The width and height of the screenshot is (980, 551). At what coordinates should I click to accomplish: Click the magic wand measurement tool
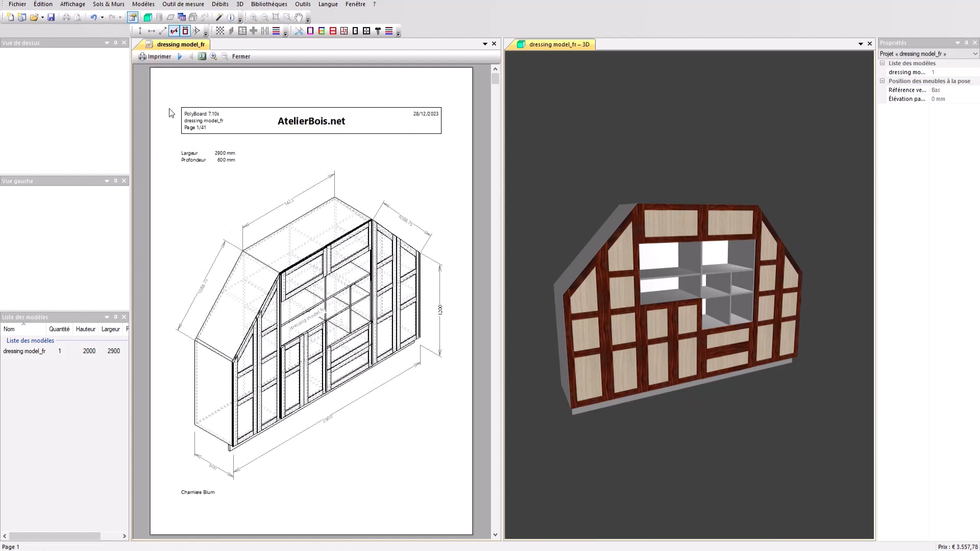[219, 17]
